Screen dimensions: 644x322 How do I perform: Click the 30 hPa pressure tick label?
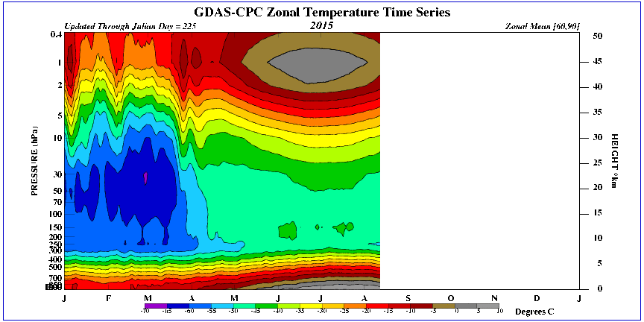tap(58, 174)
